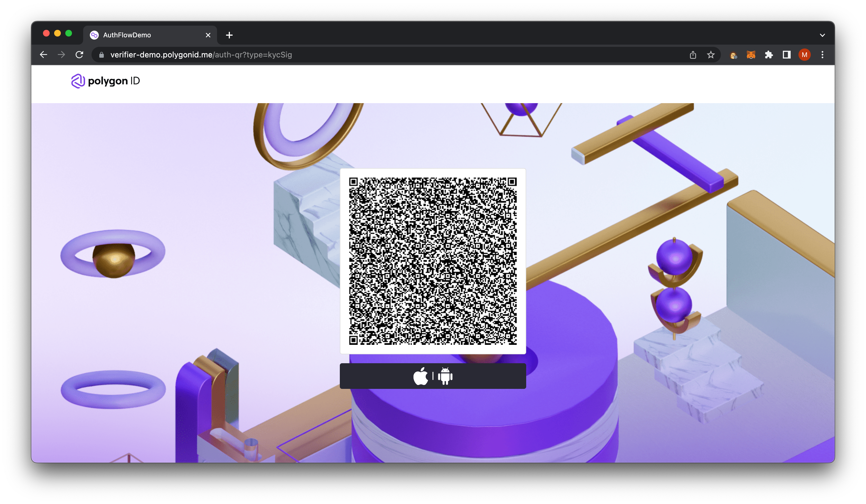Reload the current page
This screenshot has height=504, width=866.
pyautogui.click(x=80, y=55)
